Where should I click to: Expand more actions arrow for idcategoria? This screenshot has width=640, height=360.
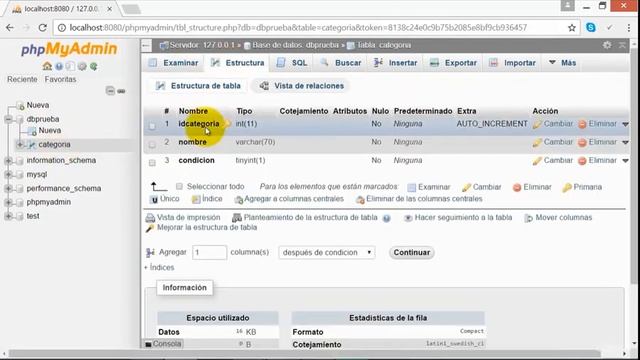[625, 124]
